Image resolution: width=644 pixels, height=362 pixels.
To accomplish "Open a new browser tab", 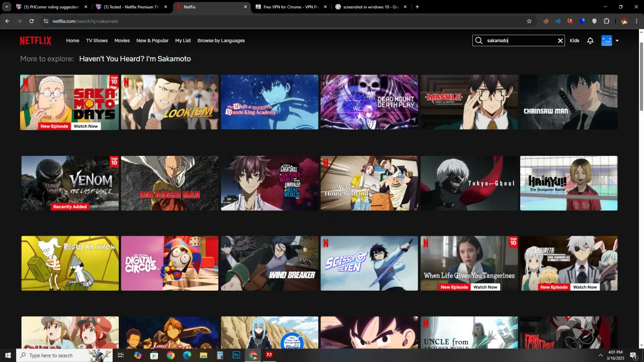I will (417, 7).
